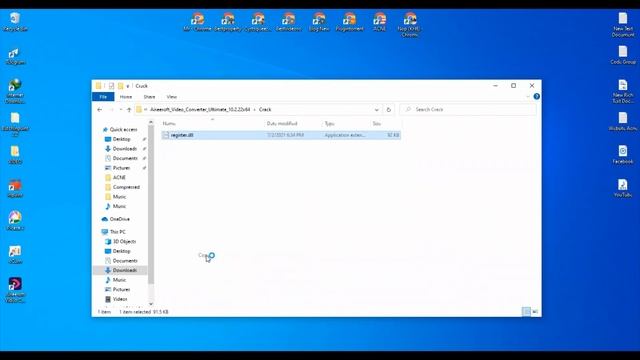Image resolution: width=640 pixels, height=360 pixels.
Task: Select the YouTube desktop file icon
Action: pyautogui.click(x=623, y=188)
